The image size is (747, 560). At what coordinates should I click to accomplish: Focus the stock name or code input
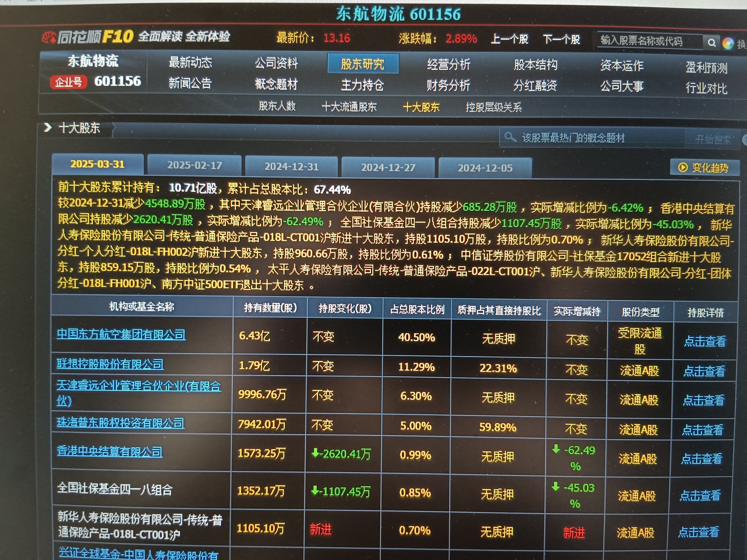tap(650, 41)
